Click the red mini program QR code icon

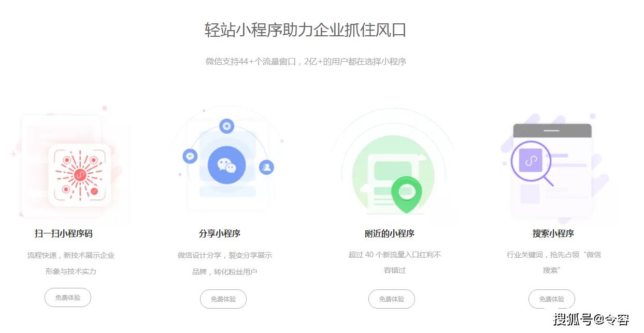[x=80, y=175]
